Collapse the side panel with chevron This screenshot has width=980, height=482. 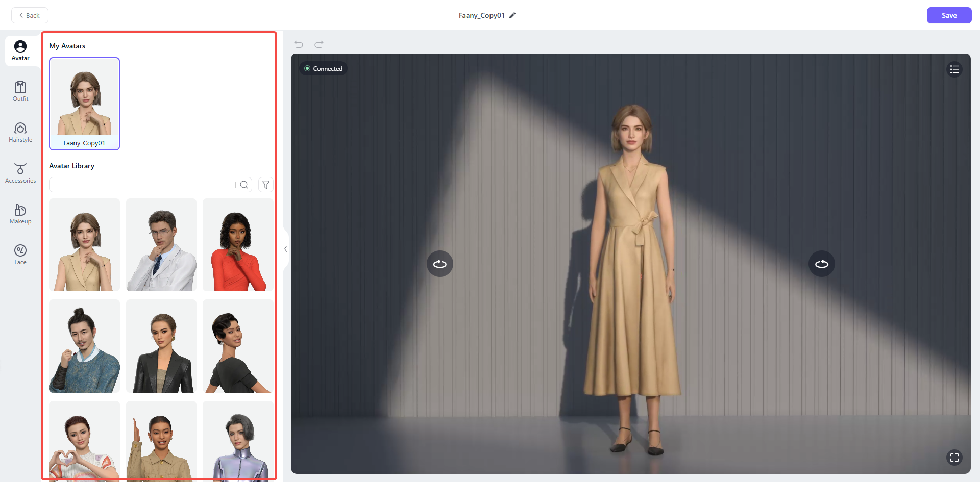[x=286, y=249]
